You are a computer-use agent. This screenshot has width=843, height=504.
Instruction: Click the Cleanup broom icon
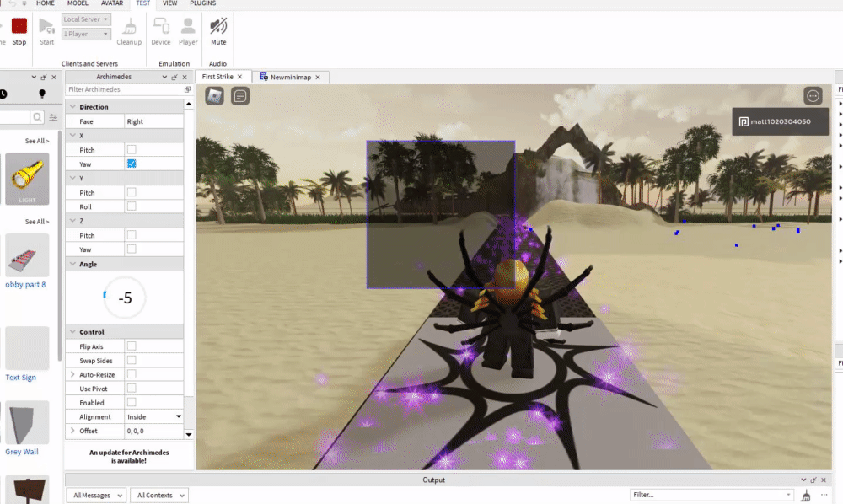pos(129,26)
